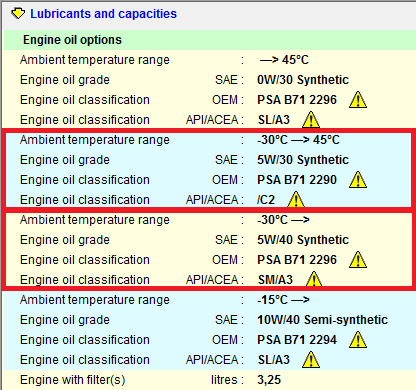Select the 5W/30 Synthetic oil grade value
416x390 pixels.
303,160
